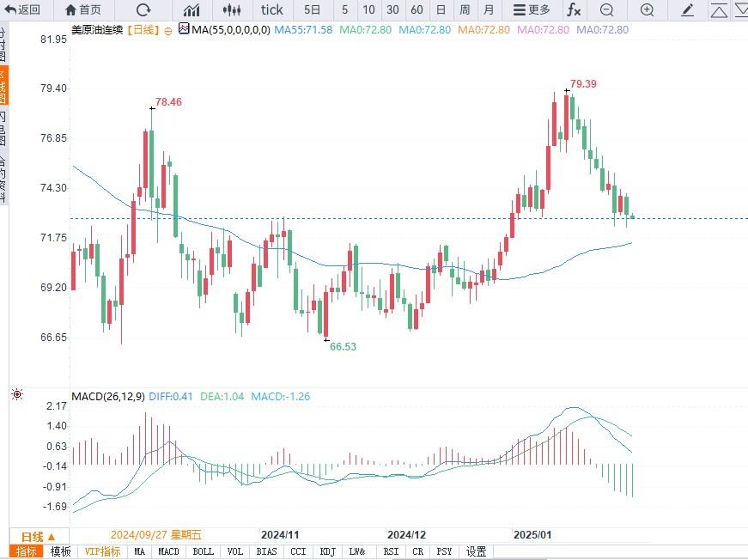
Task: Click MACD:-1.26 value
Action: tap(281, 397)
